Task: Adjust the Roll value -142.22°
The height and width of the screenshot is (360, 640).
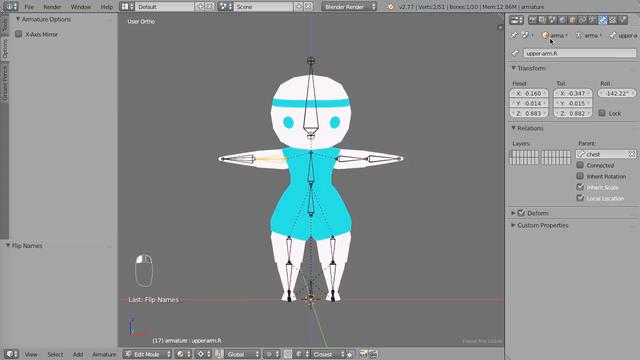Action: tap(617, 93)
